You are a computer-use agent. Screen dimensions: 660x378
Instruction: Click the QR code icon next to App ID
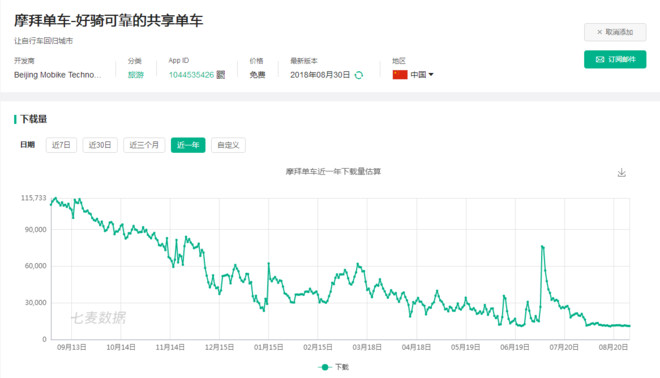[x=221, y=75]
